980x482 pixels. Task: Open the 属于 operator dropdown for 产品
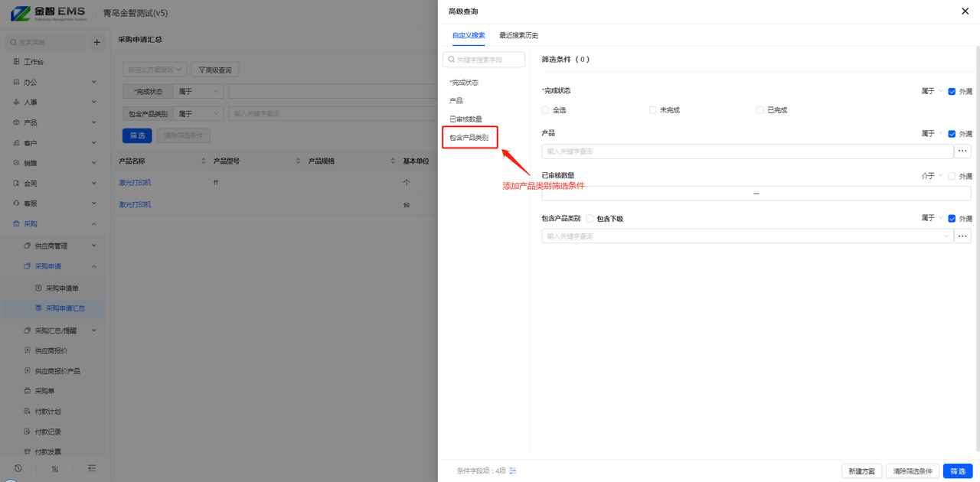pos(932,134)
